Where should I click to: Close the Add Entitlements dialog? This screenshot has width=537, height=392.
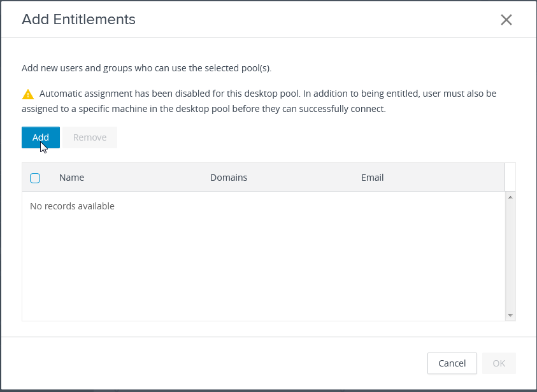pyautogui.click(x=506, y=20)
